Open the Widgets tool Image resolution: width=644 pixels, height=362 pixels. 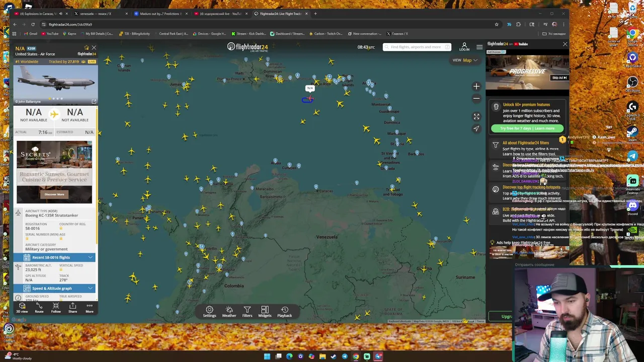pos(265,312)
